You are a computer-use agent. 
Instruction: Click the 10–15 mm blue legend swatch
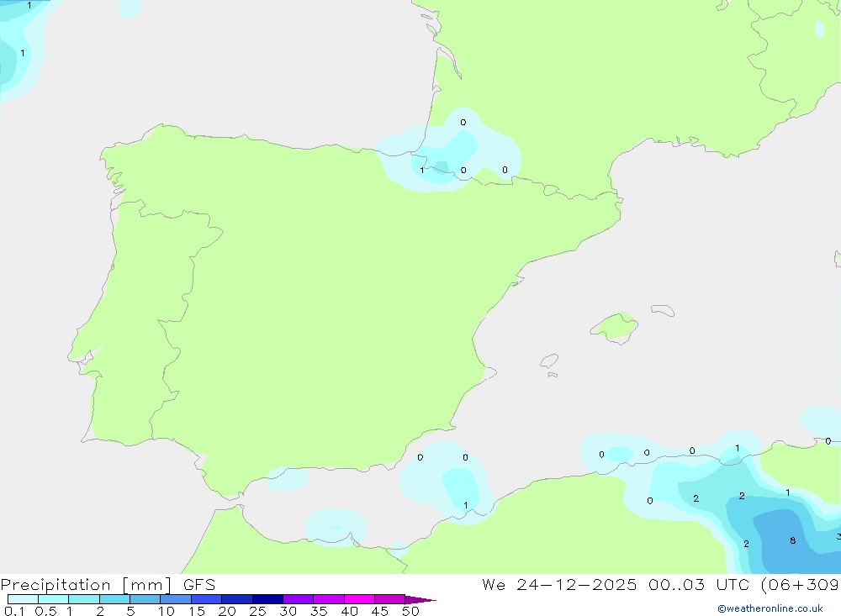click(176, 599)
